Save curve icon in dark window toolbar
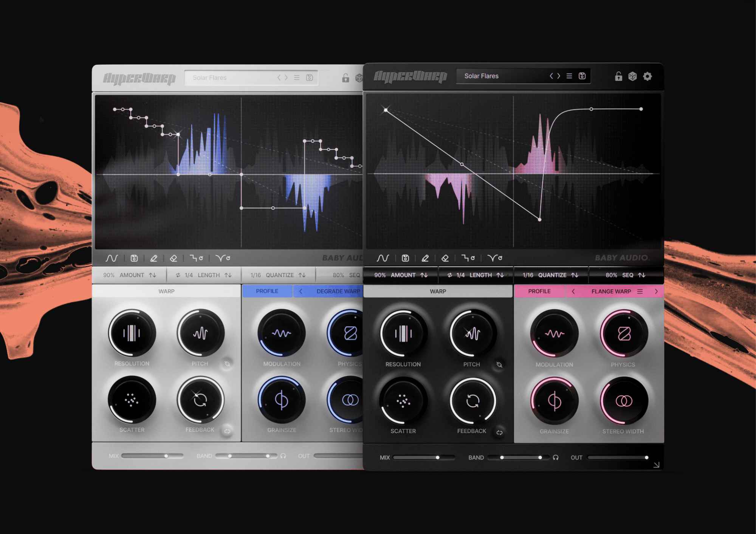This screenshot has width=756, height=534. (x=405, y=258)
